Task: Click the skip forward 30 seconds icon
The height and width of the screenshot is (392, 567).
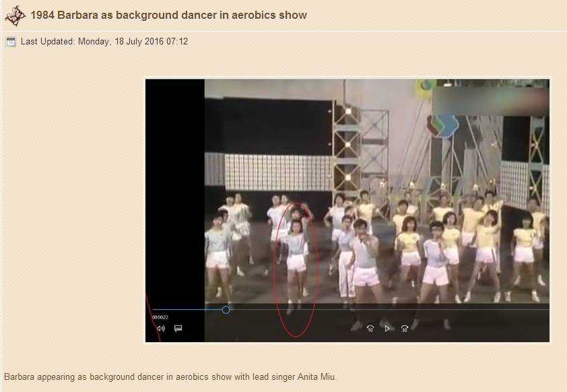Action: click(404, 329)
